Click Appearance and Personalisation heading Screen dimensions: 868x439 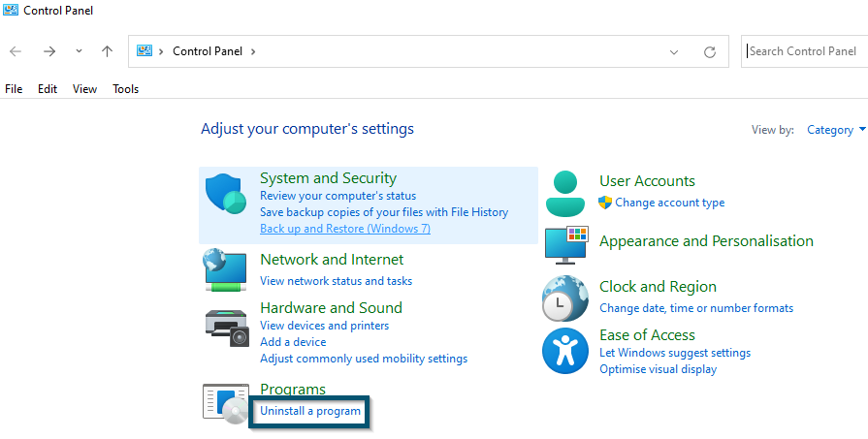click(x=706, y=241)
